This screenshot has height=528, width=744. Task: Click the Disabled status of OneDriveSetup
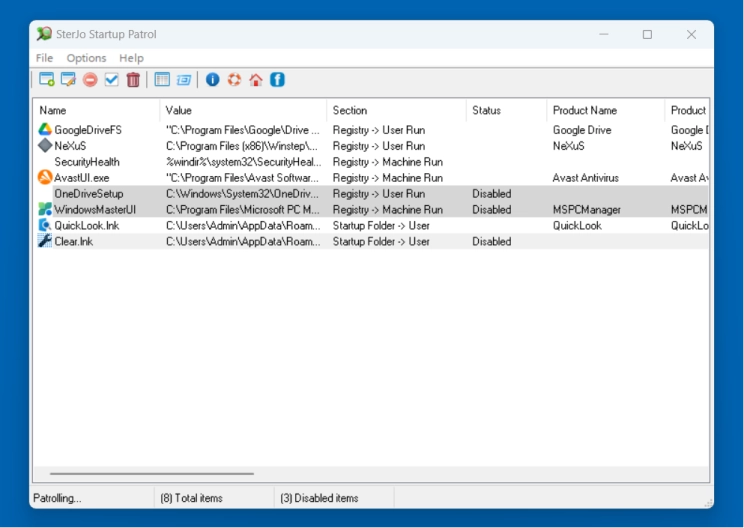point(492,194)
